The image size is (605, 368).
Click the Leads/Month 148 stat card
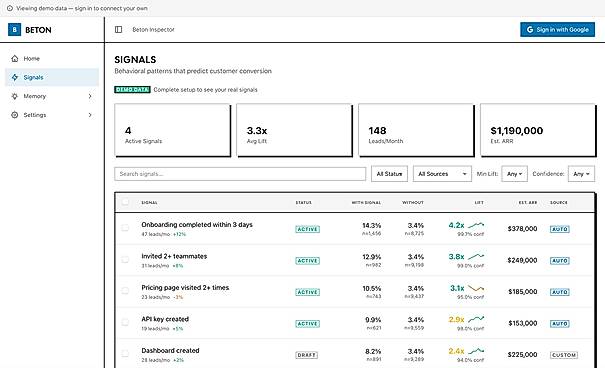pyautogui.click(x=416, y=130)
